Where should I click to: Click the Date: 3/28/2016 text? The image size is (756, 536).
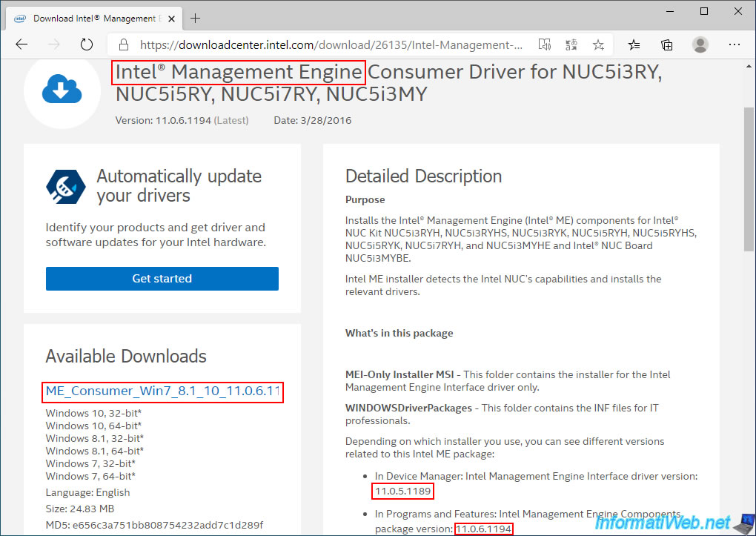[x=313, y=120]
